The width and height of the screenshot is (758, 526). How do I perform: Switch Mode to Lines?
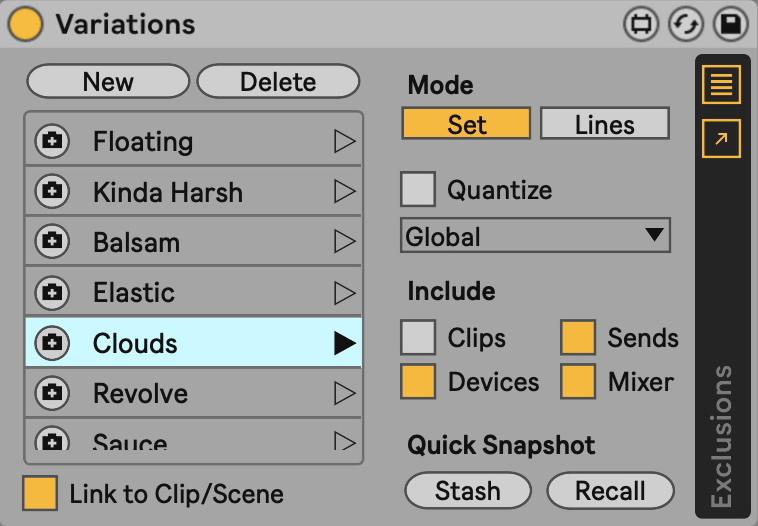pyautogui.click(x=604, y=125)
